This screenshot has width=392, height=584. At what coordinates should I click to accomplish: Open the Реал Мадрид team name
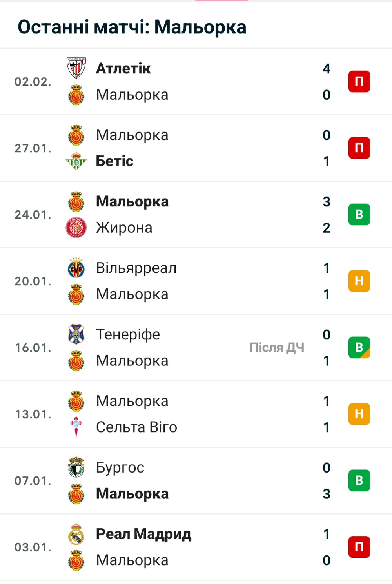144,534
